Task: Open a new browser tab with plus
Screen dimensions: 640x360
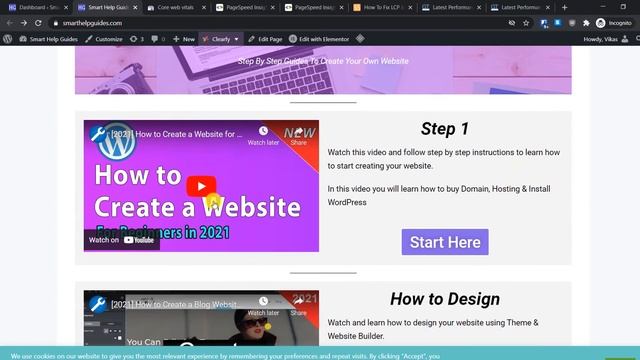Action: pyautogui.click(x=564, y=7)
